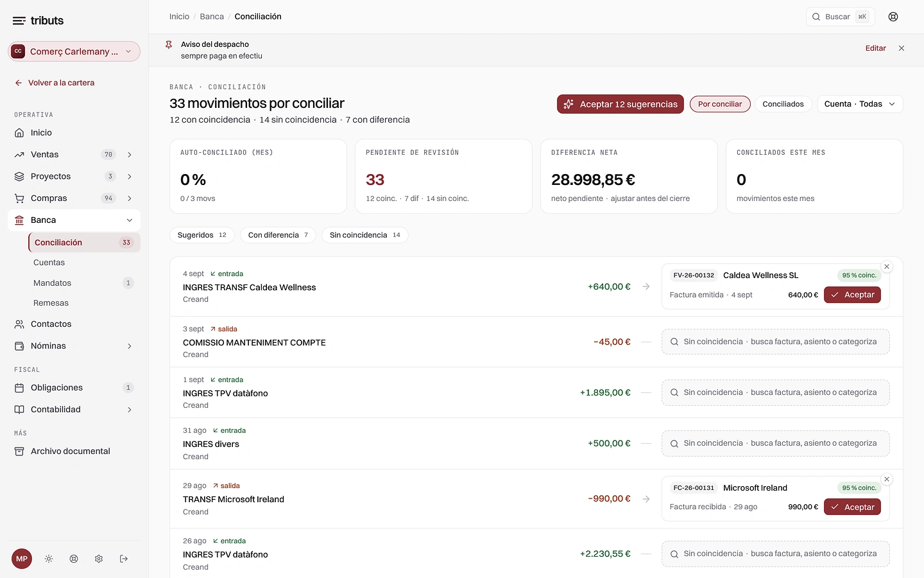Click the search icon for COMISSIO MANTENIMENT row
This screenshot has height=578, width=924.
point(674,342)
